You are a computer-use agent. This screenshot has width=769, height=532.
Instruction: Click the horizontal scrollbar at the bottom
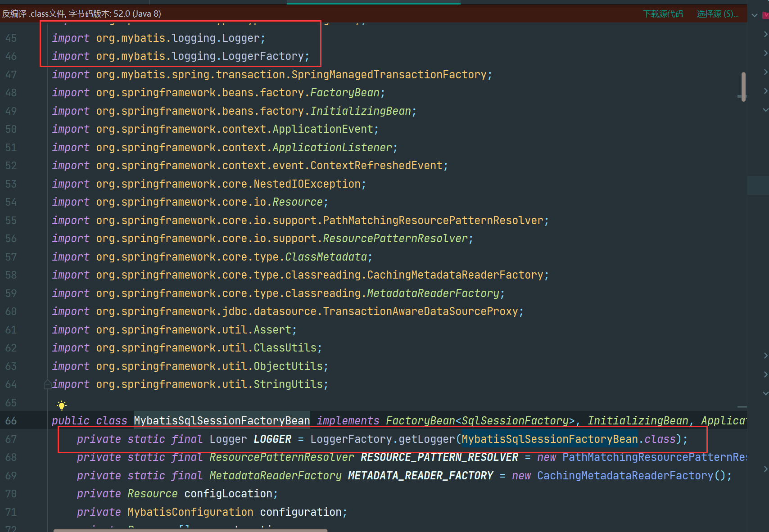[190, 530]
